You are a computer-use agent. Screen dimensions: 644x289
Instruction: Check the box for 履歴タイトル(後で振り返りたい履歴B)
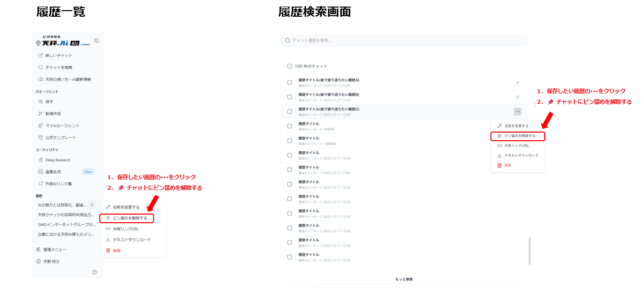290,97
